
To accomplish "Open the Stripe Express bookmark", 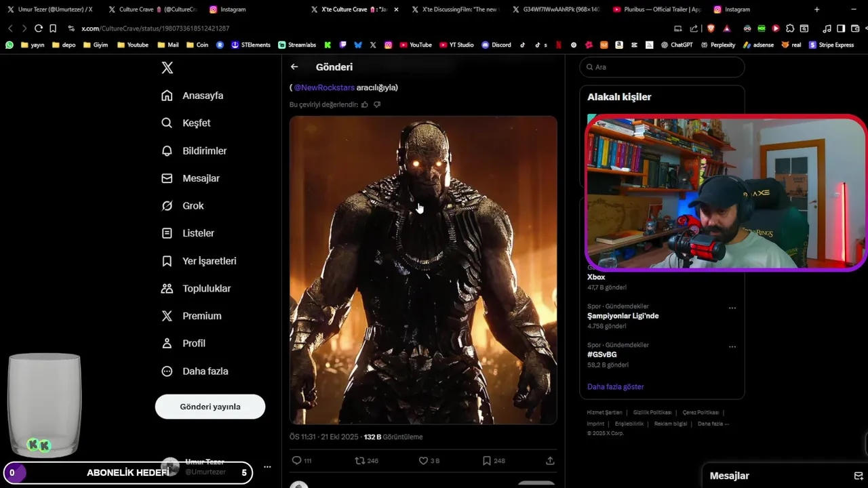I will 831,45.
